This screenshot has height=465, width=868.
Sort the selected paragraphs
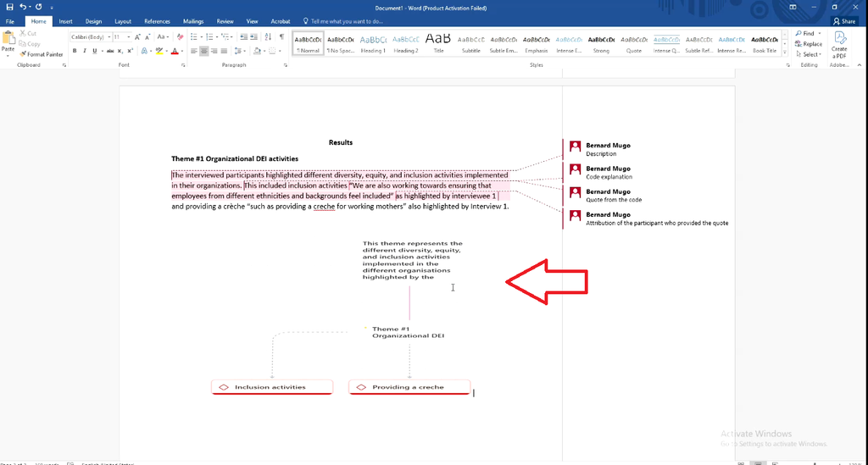click(x=268, y=37)
